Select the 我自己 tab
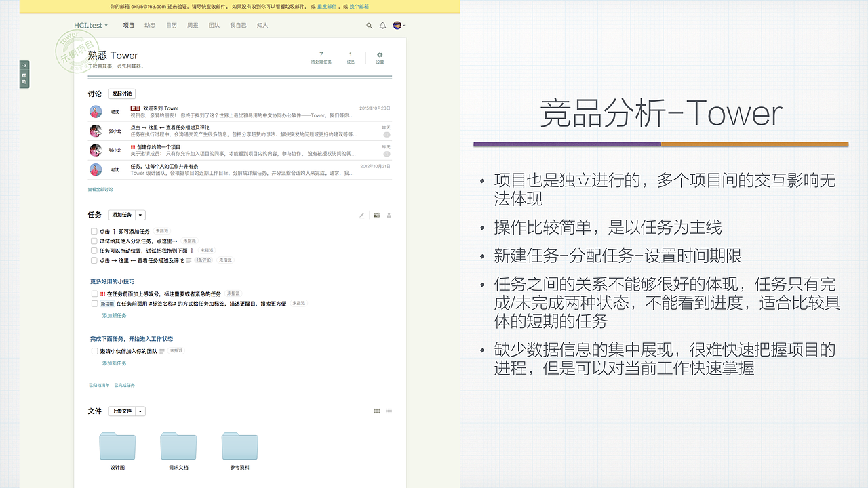Screen dimensions: 868x488 coord(238,25)
